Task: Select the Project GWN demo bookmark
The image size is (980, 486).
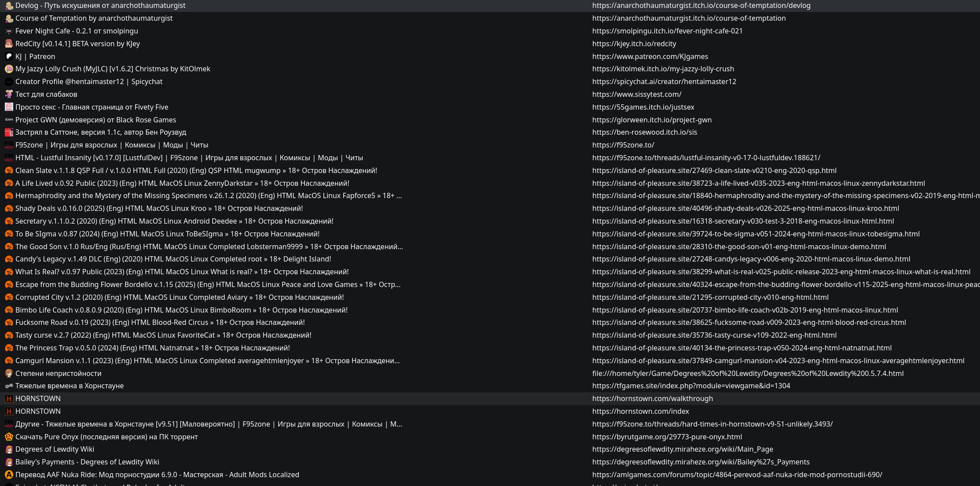Action: pos(95,120)
